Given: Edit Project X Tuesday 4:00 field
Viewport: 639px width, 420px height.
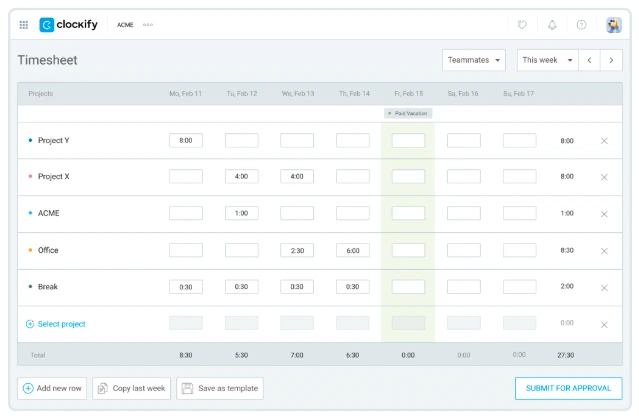Looking at the screenshot, I should point(242,176).
